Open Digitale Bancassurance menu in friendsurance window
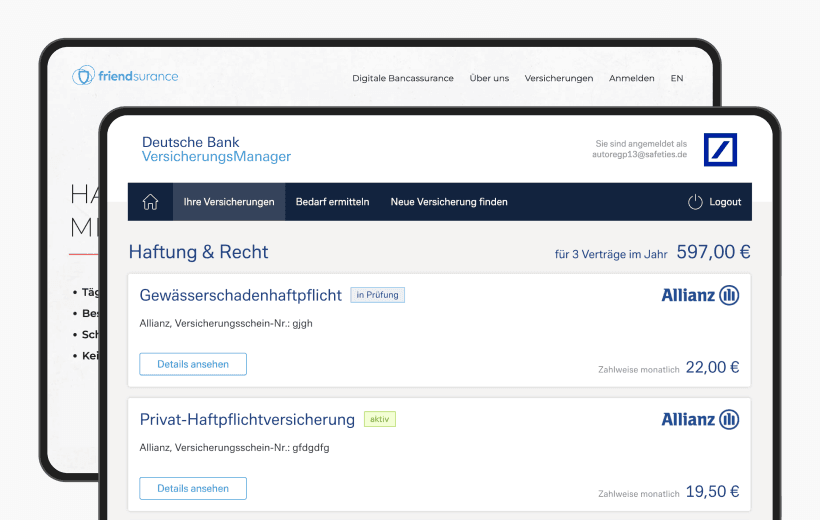 pyautogui.click(x=403, y=78)
